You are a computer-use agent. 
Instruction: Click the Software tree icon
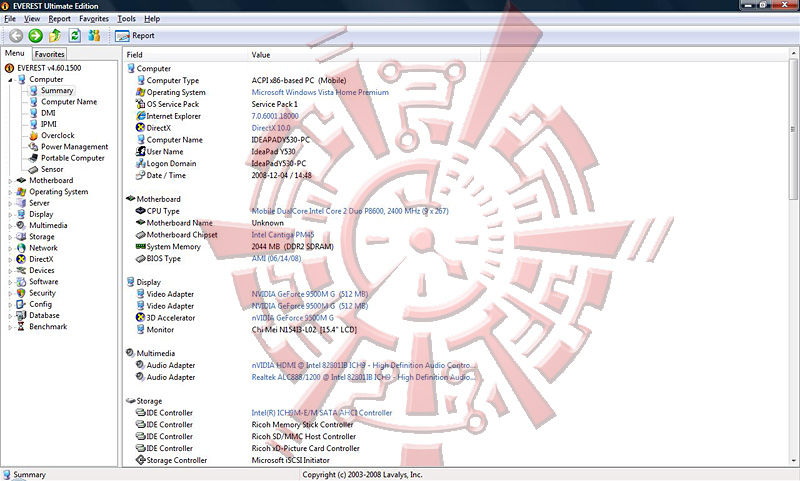[21, 282]
